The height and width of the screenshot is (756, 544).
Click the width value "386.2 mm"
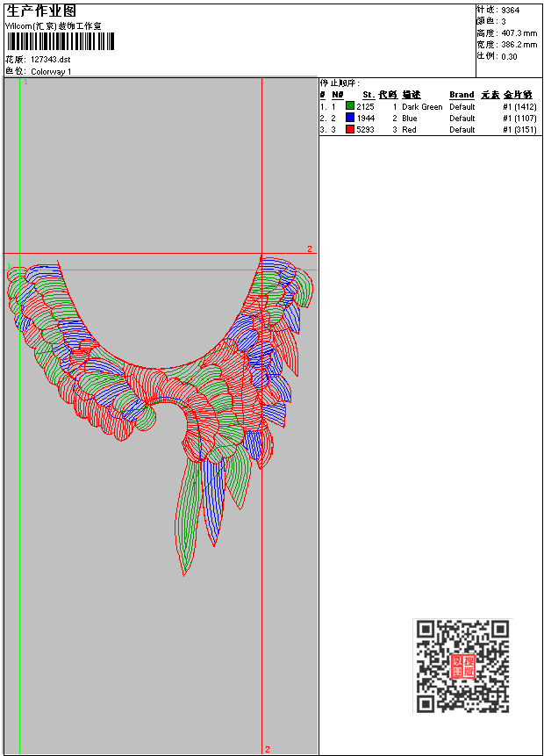pos(519,45)
